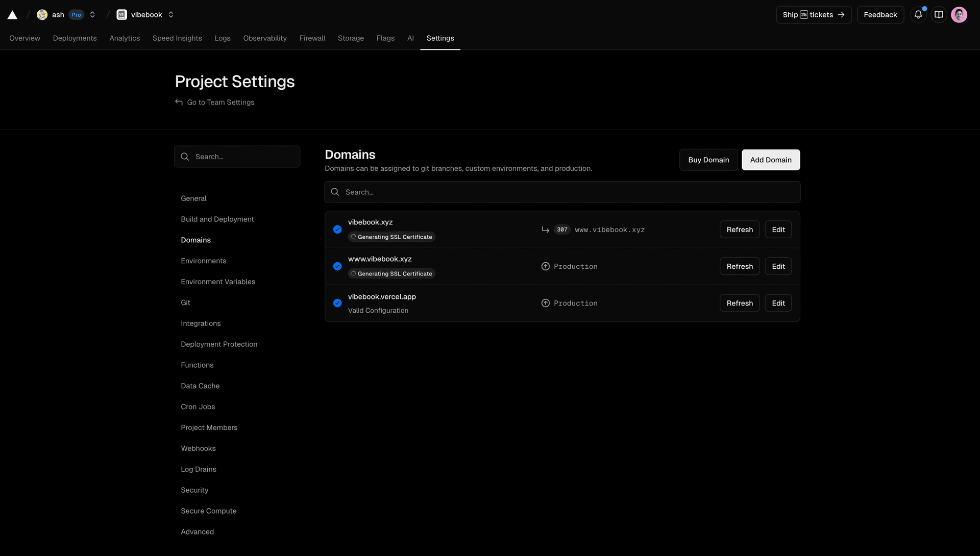This screenshot has width=980, height=556.
Task: Open Functions settings
Action: click(197, 366)
